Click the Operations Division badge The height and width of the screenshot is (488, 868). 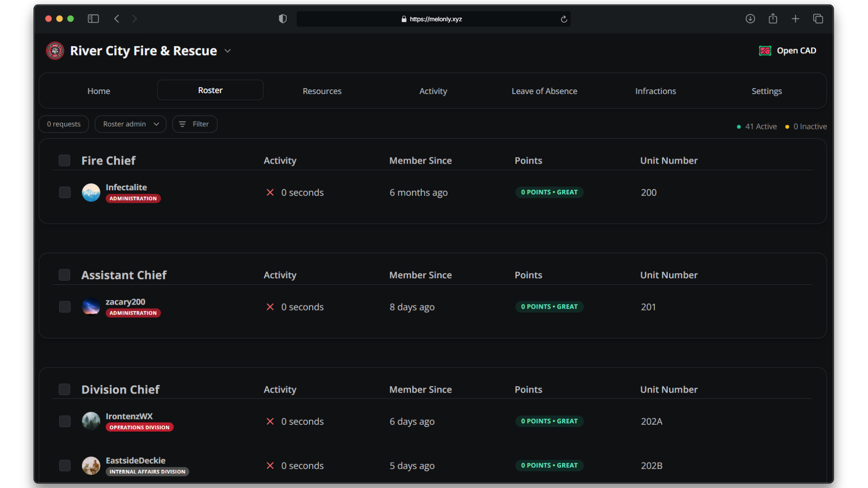coord(139,427)
